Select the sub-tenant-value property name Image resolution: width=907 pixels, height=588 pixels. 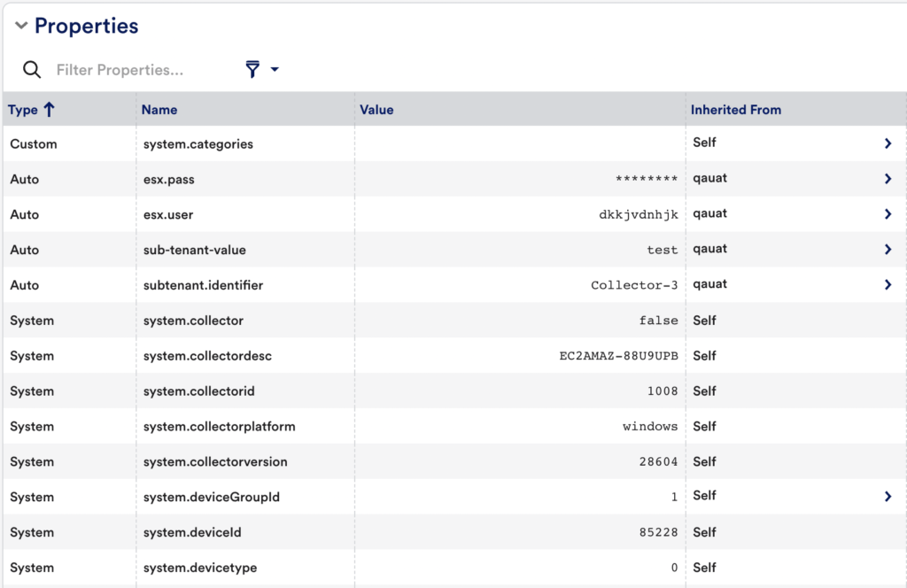pyautogui.click(x=195, y=250)
